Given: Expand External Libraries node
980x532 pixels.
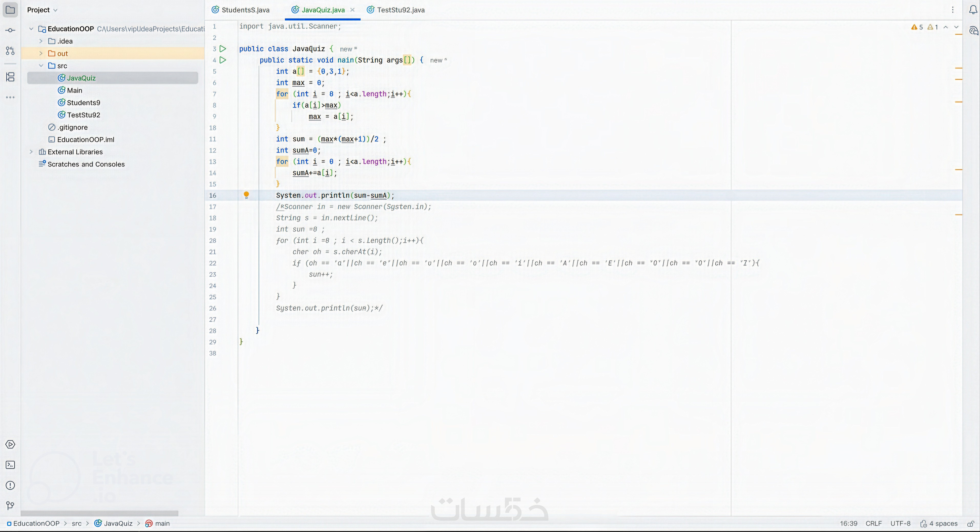Looking at the screenshot, I should click(x=31, y=152).
